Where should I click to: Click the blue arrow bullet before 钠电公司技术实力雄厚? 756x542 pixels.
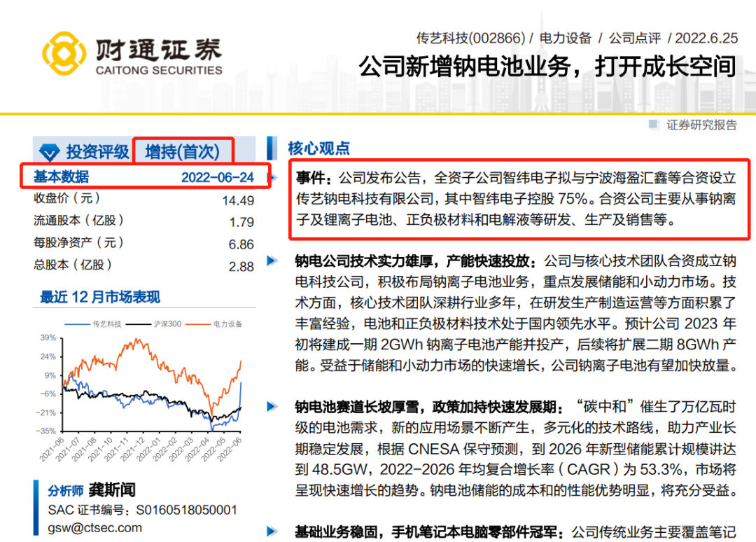click(272, 261)
